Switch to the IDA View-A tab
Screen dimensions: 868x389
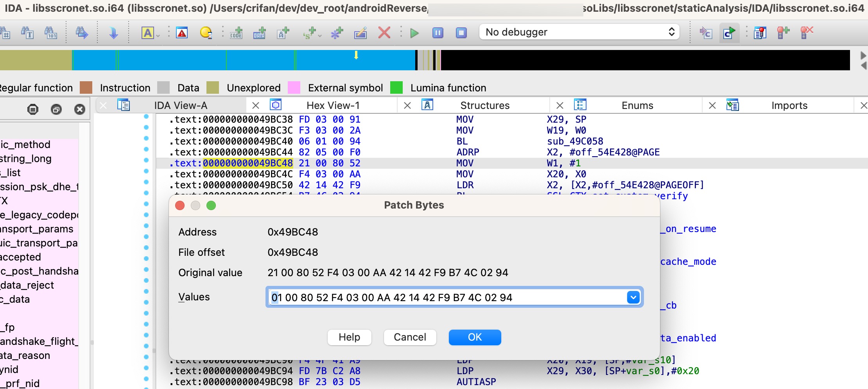point(181,105)
